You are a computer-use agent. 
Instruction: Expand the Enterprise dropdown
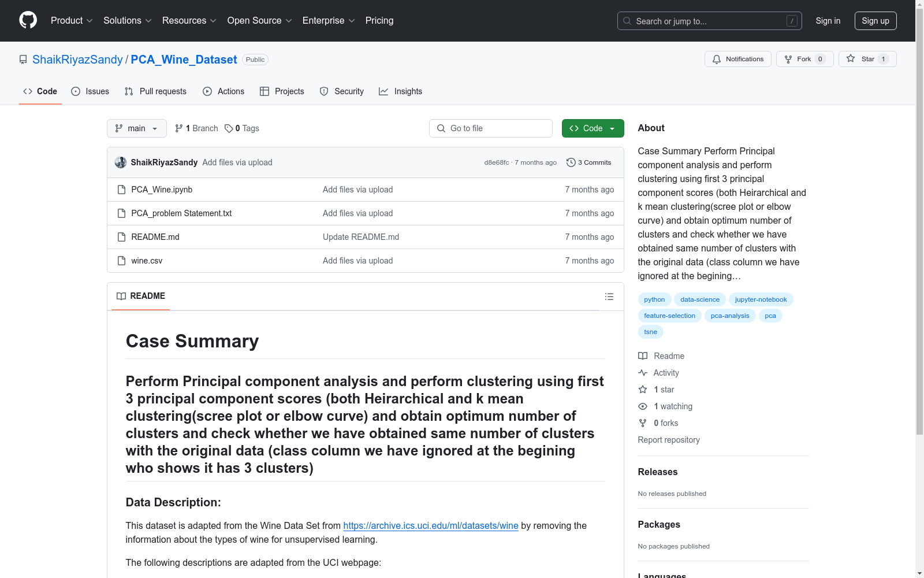[x=329, y=21]
